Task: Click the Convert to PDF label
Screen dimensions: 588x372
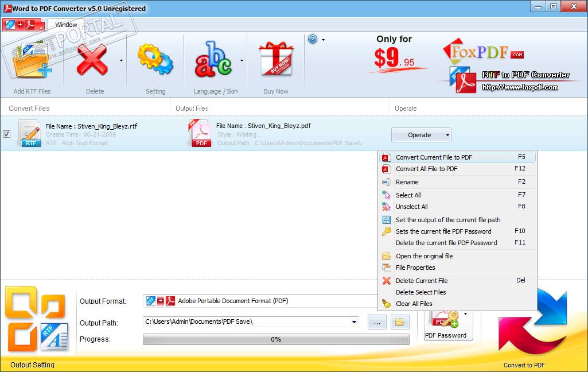Action: [x=524, y=365]
